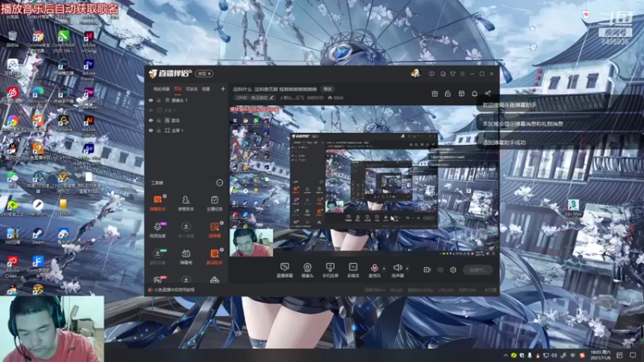
Task: Open the 弹幕助手 tool in toolbox
Action: tap(158, 204)
